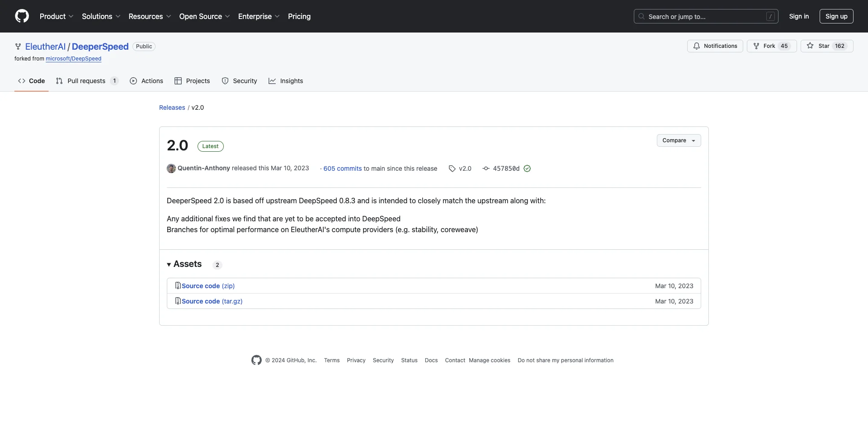Download Source code (tar.gz)
Image resolution: width=868 pixels, height=425 pixels.
[x=212, y=301]
